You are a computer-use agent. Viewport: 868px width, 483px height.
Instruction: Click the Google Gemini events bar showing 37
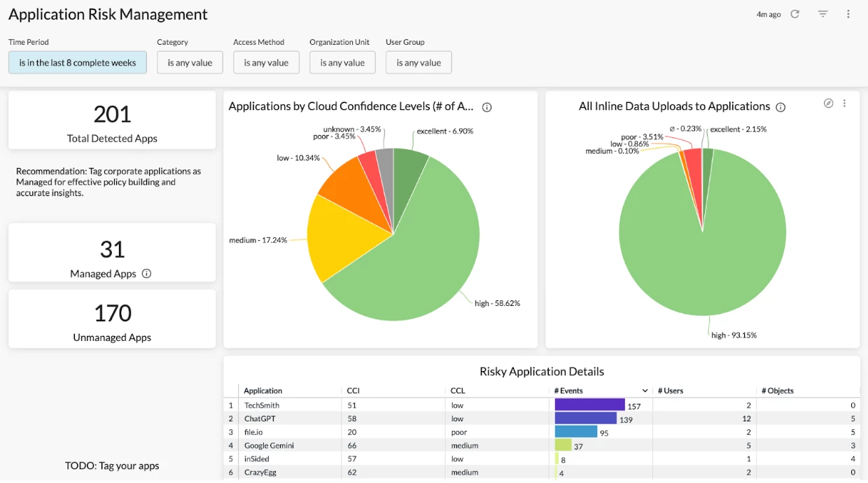563,445
